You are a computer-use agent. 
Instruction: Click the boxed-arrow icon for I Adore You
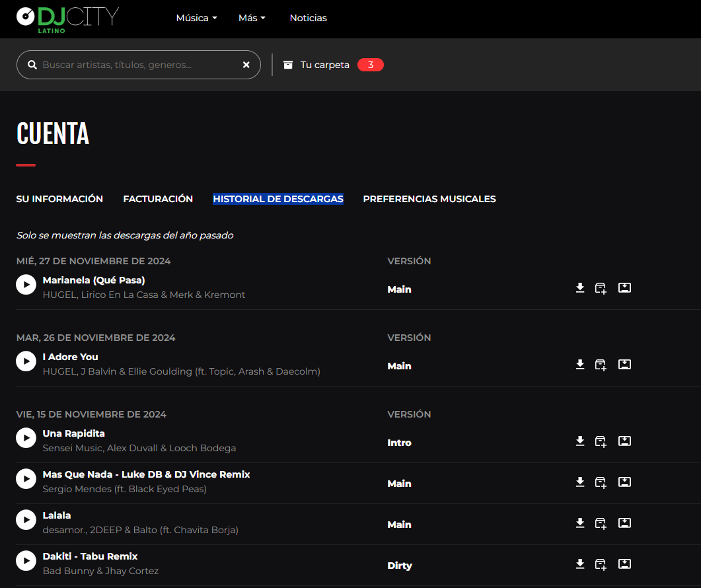pos(624,364)
